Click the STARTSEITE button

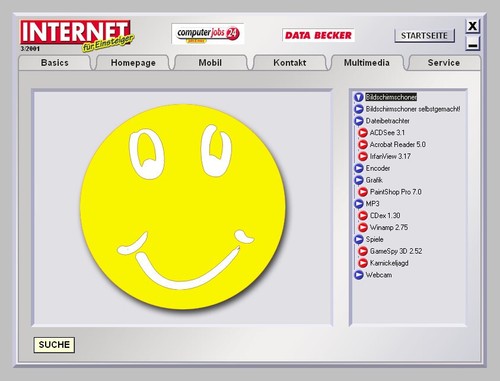coord(424,36)
